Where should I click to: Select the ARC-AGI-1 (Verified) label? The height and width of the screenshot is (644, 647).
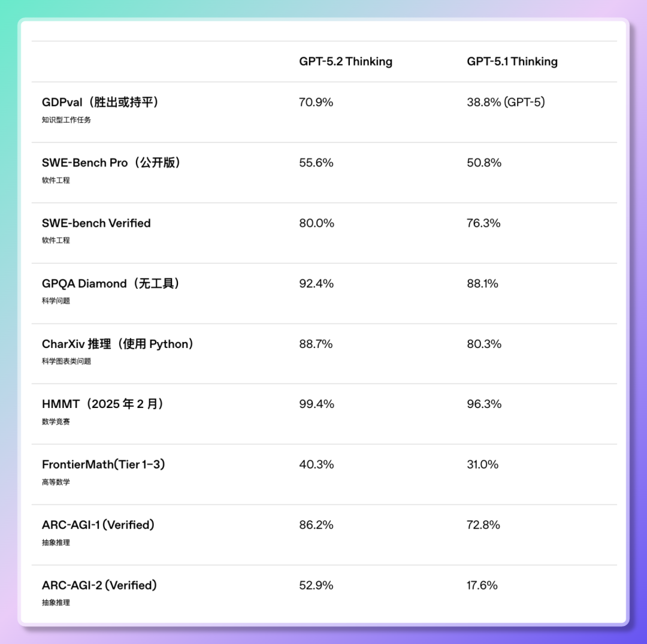point(98,525)
